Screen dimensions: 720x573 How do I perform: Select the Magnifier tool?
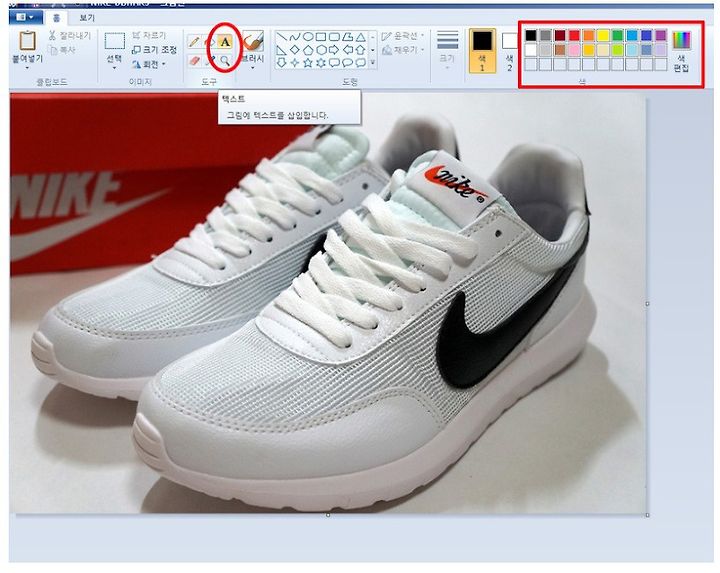tap(225, 61)
